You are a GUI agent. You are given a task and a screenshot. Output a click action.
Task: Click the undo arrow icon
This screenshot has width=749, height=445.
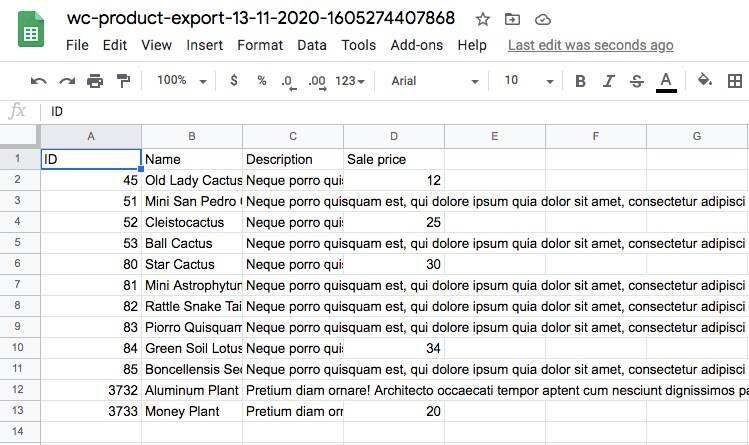(39, 81)
